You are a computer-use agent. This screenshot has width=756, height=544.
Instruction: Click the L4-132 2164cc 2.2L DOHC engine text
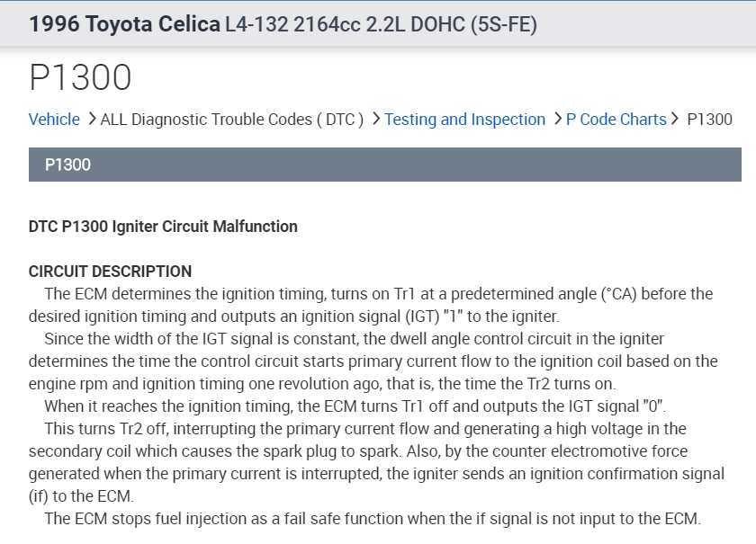pyautogui.click(x=381, y=23)
